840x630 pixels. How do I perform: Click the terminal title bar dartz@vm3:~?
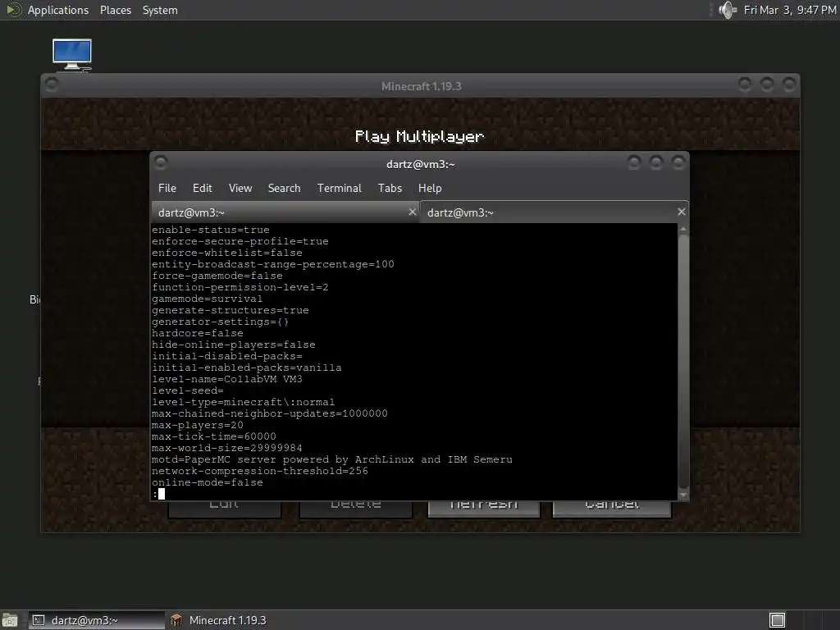tap(421, 164)
